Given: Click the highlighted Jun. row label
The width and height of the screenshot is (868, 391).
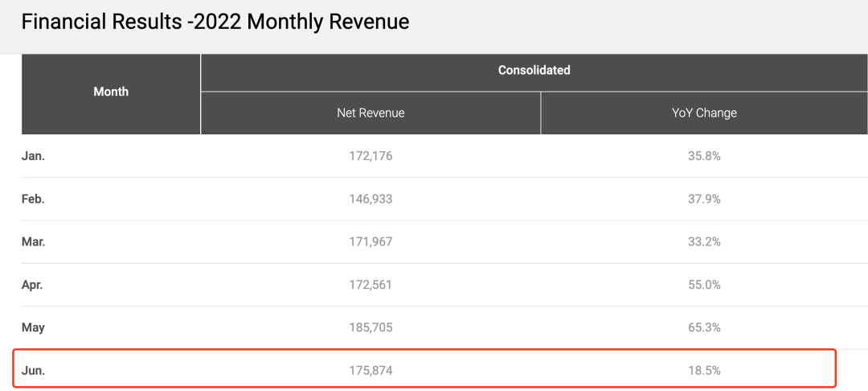Looking at the screenshot, I should tap(34, 370).
